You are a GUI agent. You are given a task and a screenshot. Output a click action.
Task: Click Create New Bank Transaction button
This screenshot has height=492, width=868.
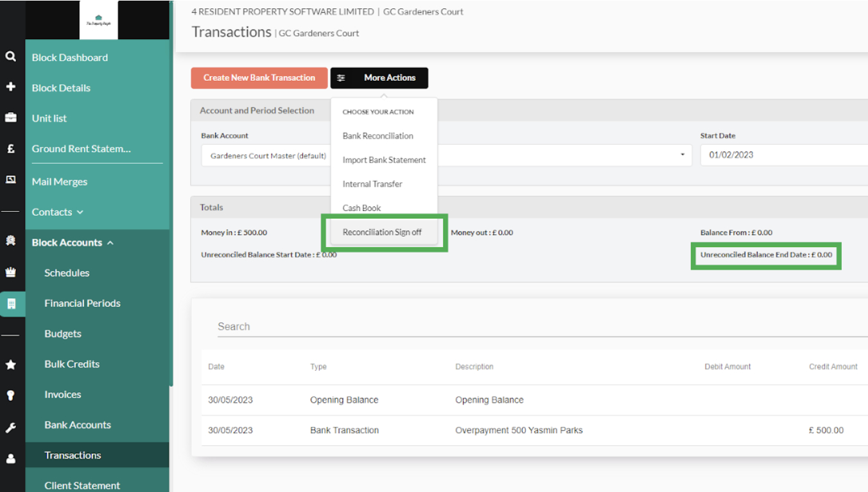tap(259, 78)
